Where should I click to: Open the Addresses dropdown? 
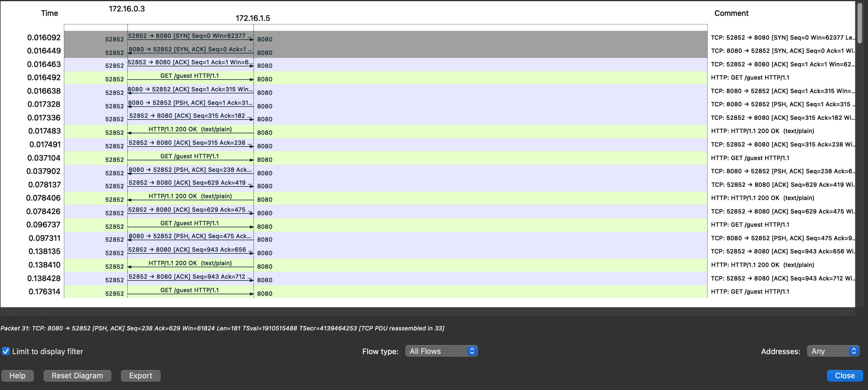tap(833, 351)
